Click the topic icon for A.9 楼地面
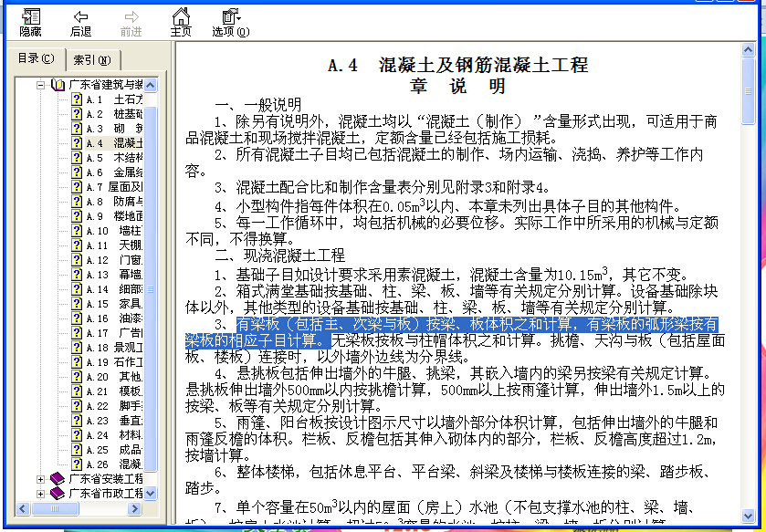 point(76,216)
